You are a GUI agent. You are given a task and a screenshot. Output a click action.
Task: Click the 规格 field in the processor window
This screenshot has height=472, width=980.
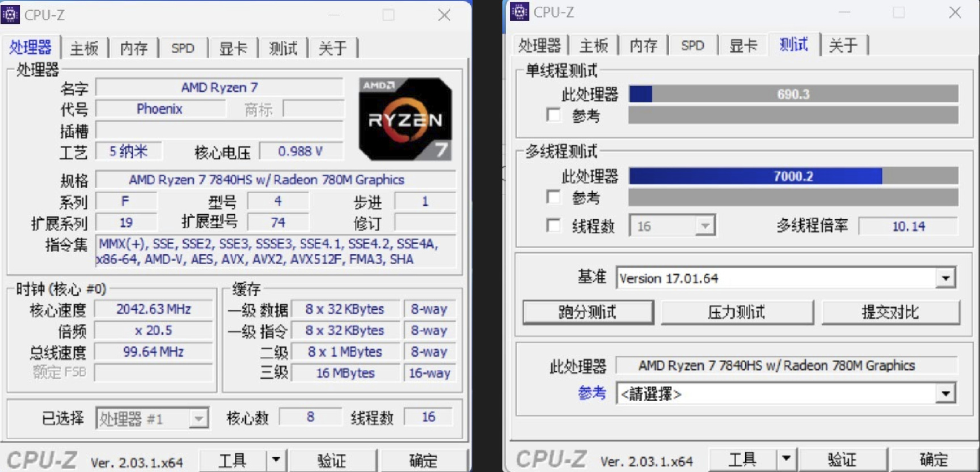(276, 180)
